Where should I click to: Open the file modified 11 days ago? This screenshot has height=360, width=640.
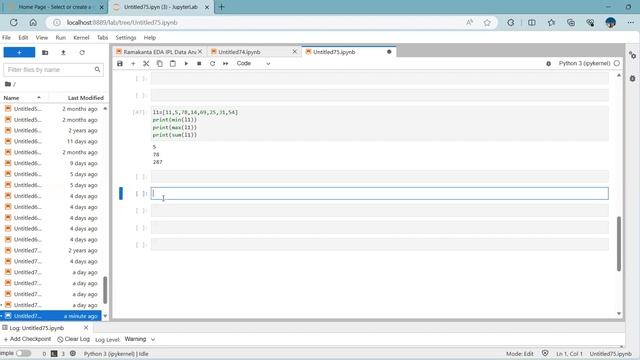point(52,141)
